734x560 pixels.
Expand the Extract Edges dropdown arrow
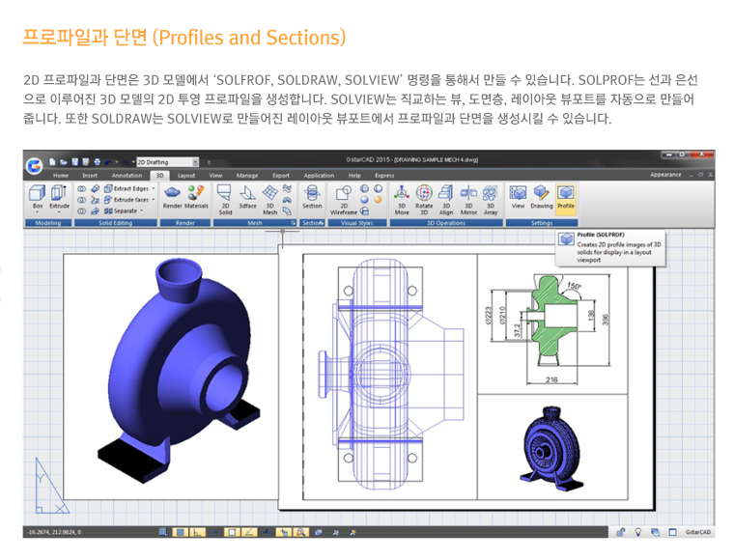[154, 188]
